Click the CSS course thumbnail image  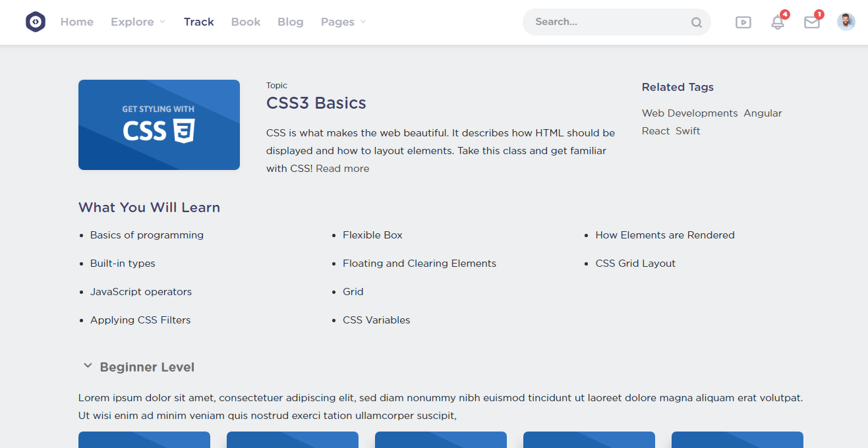pyautogui.click(x=159, y=125)
